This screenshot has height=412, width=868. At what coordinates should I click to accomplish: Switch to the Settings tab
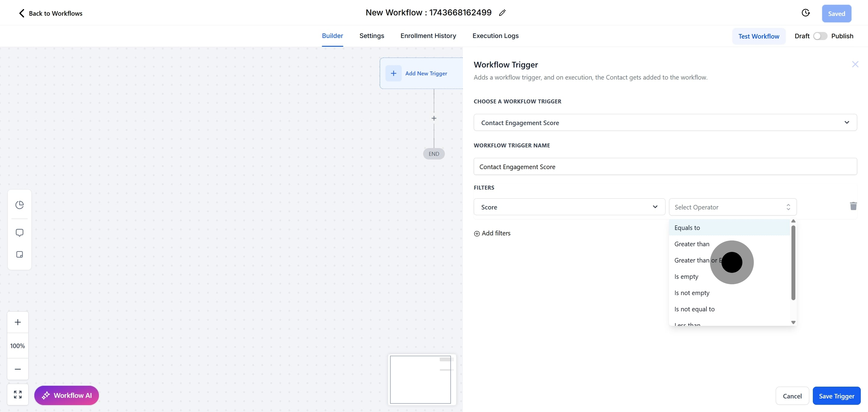coord(372,36)
